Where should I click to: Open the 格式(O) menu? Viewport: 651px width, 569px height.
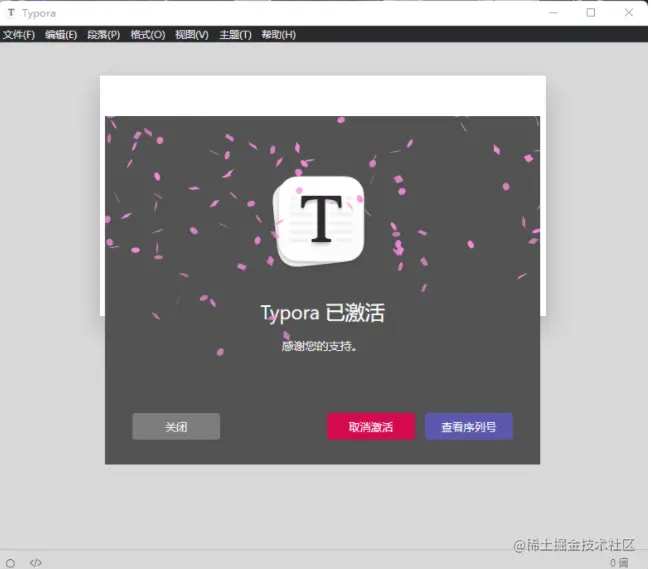147,34
